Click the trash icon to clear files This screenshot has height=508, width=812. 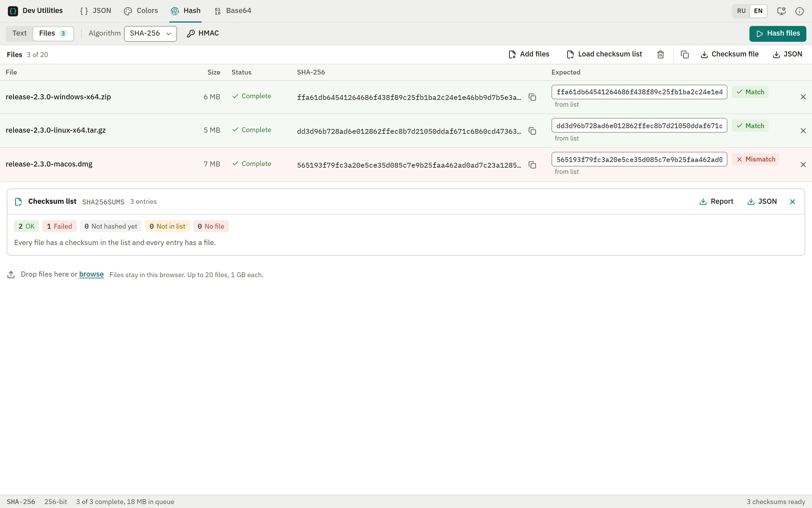click(660, 55)
